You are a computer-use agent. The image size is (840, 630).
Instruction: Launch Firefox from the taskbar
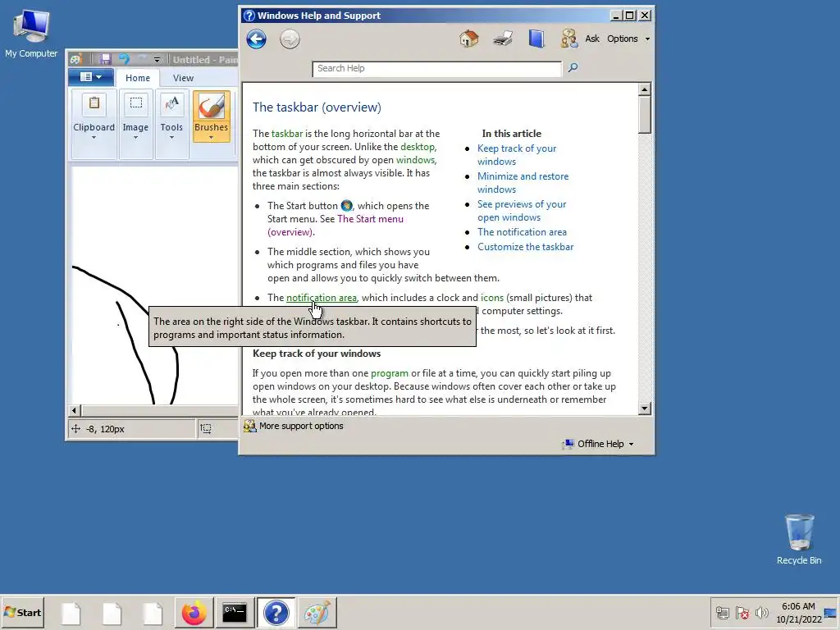point(194,613)
